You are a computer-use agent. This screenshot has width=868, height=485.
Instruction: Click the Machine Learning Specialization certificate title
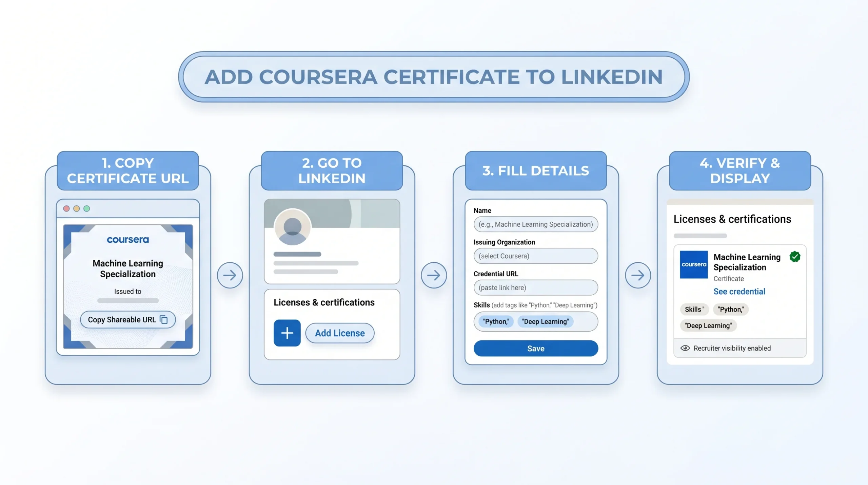[x=128, y=268]
